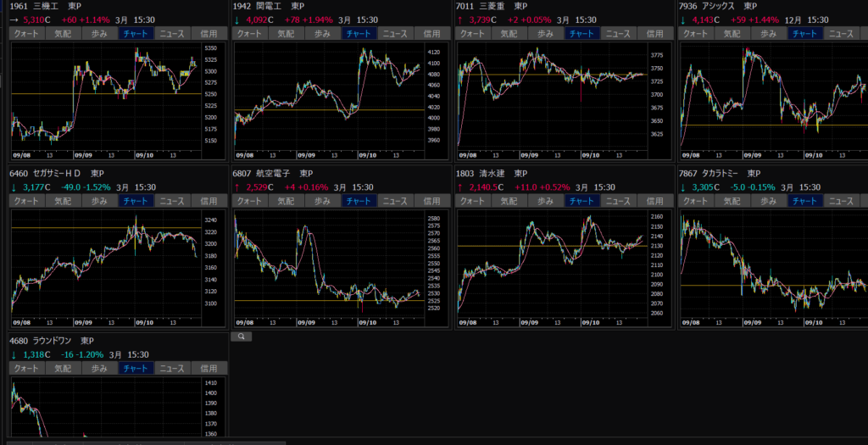The image size is (868, 445).
Task: Open ニュース tab for 清水建 (1803)
Action: 617,201
